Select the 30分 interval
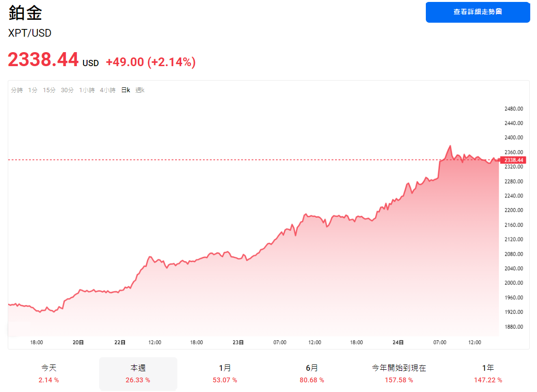 pos(66,90)
